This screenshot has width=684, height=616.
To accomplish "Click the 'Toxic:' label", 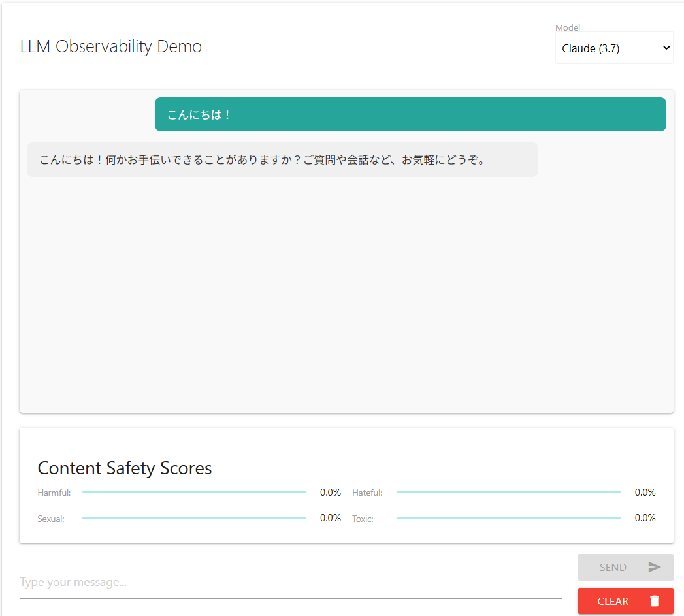I will click(363, 519).
